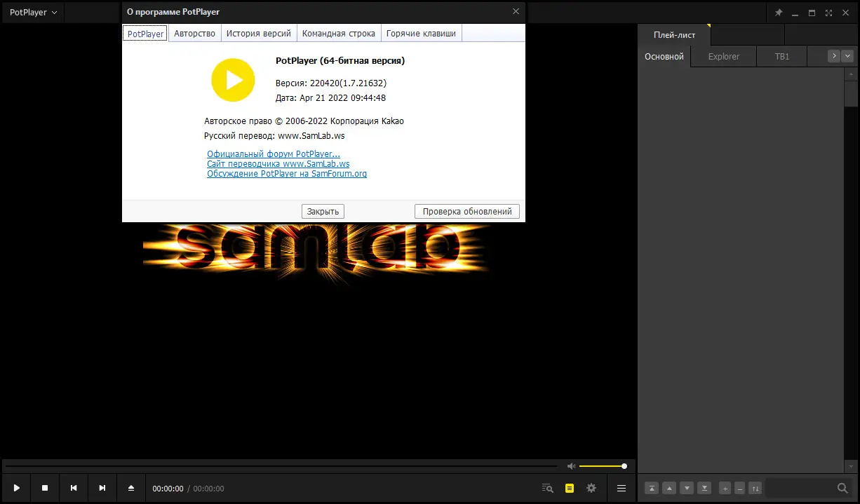
Task: Click the sort playlist icon
Action: [x=756, y=488]
